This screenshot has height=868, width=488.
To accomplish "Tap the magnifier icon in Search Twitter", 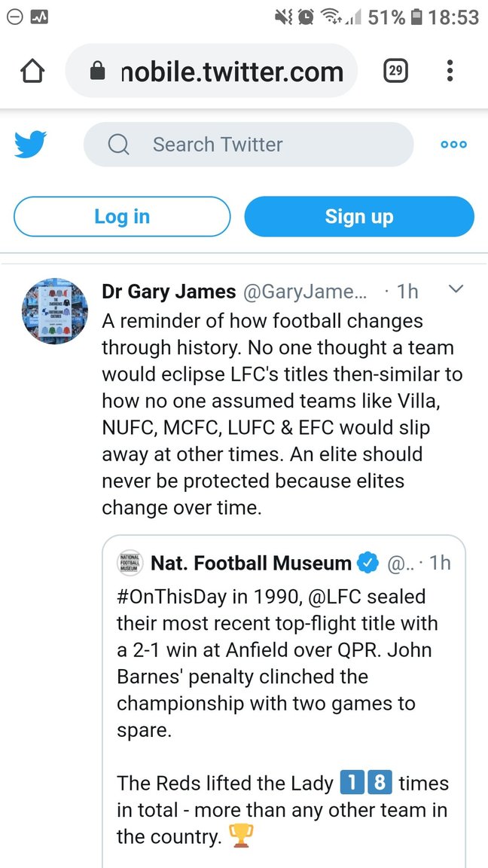I will click(x=118, y=145).
